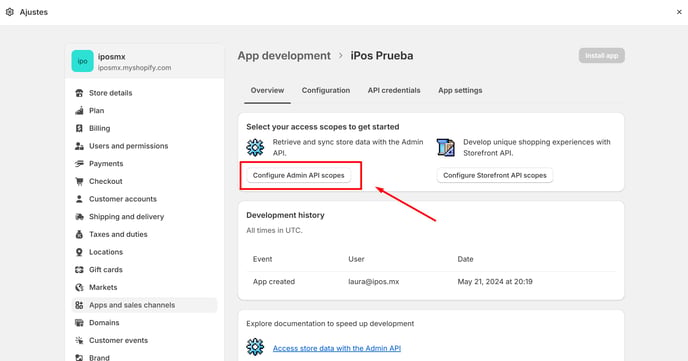
Task: Open the API credentials tab
Action: (x=394, y=90)
